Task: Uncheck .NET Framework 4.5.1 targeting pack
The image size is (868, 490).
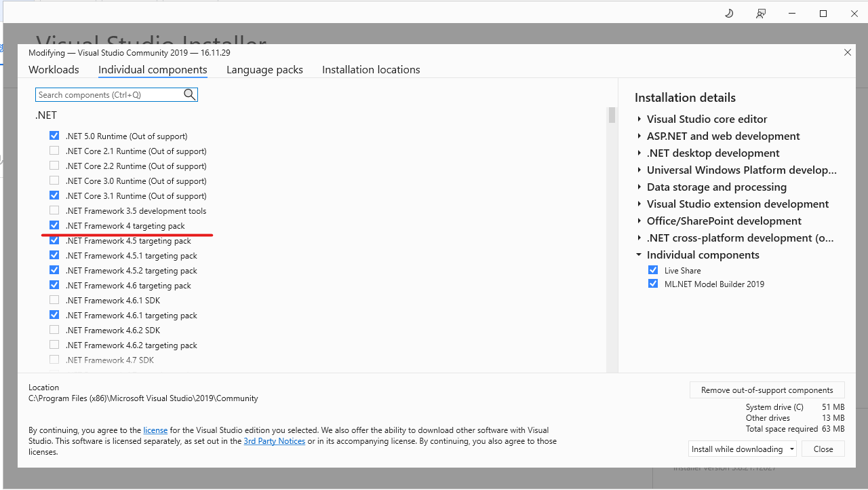Action: [54, 255]
